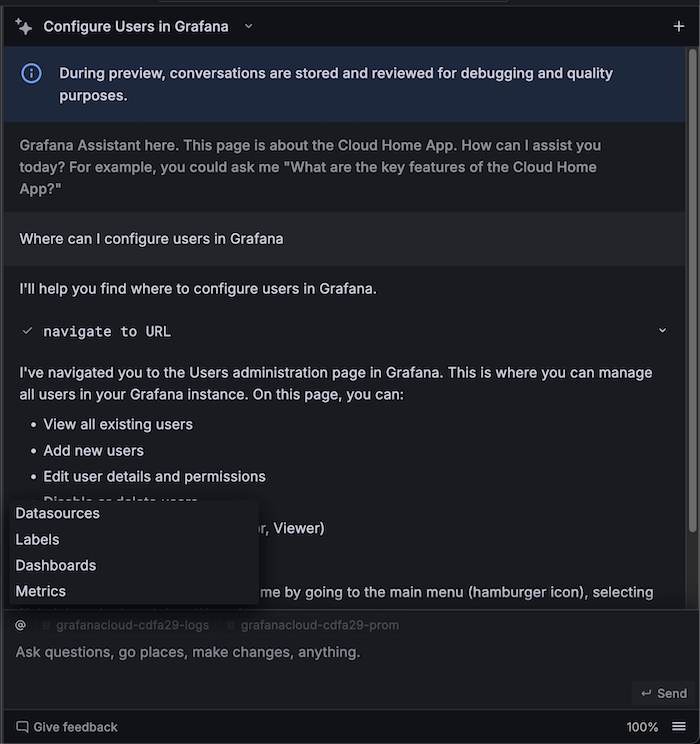Open the Configure Users in Grafana dropdown

pyautogui.click(x=249, y=27)
